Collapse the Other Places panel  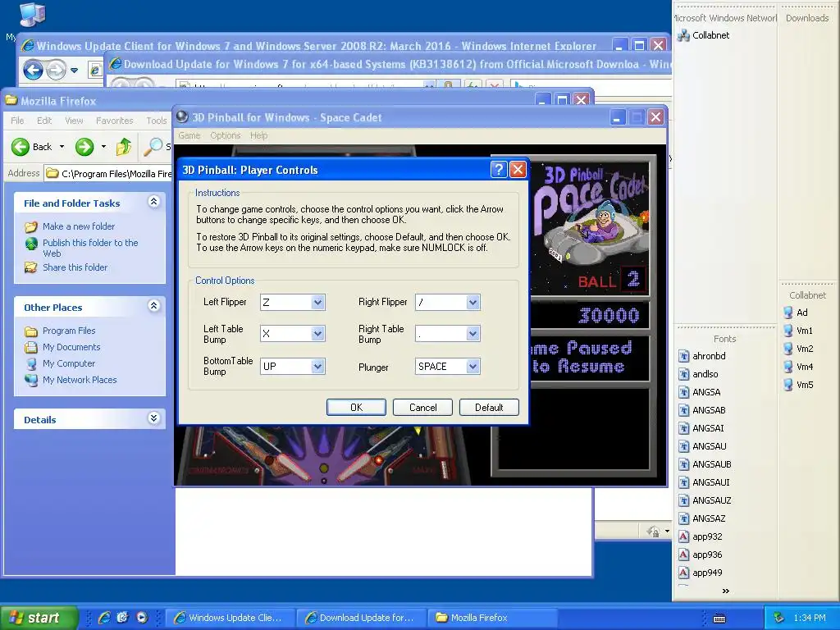(x=153, y=306)
